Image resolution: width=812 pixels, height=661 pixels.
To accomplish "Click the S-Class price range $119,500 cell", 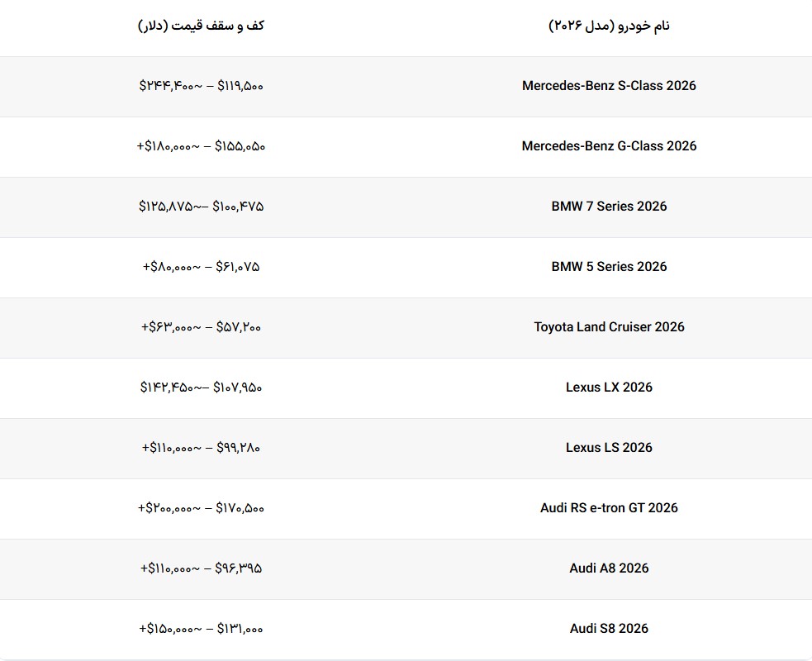I will click(202, 86).
